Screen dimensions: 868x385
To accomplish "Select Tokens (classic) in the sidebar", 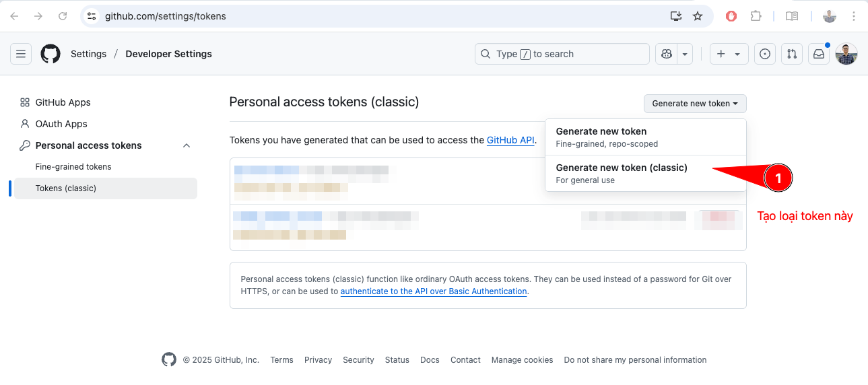I will [x=106, y=188].
